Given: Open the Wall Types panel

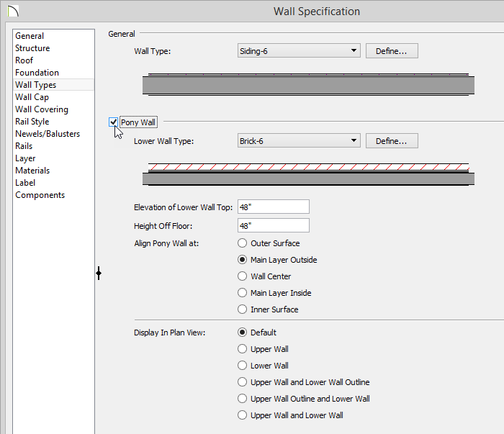Looking at the screenshot, I should [x=53, y=84].
